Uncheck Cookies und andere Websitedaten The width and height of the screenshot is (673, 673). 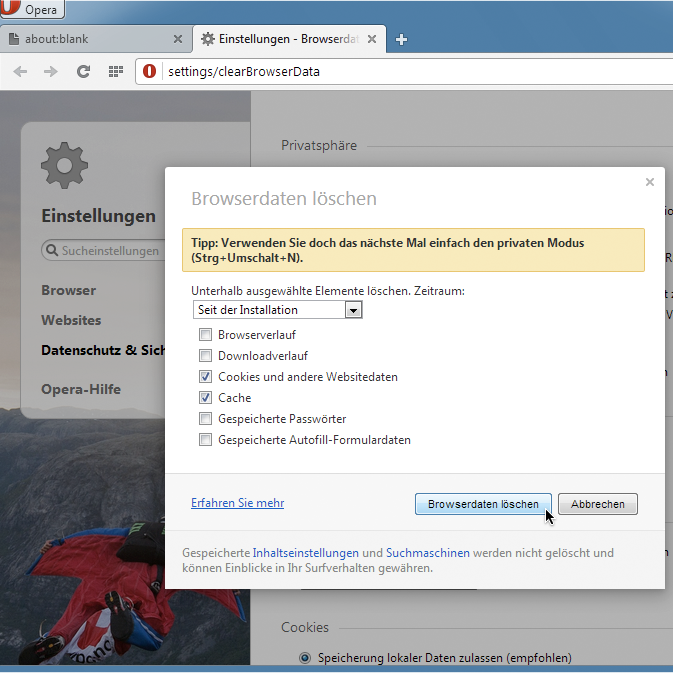[205, 376]
